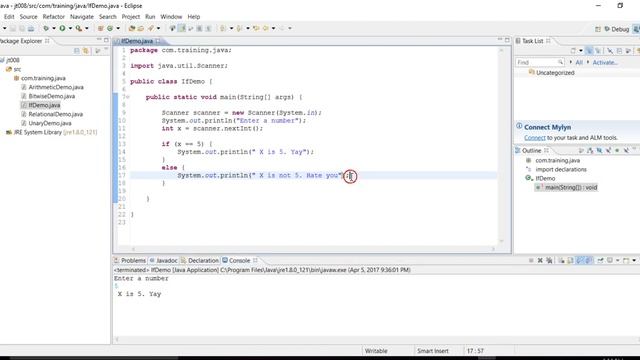Screen dimensions: 640x360
Task: Toggle Link with Editor in Package Explorer
Action: [x=86, y=51]
